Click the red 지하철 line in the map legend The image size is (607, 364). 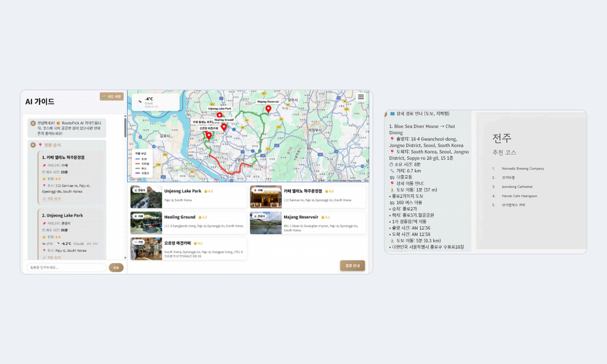[137, 164]
